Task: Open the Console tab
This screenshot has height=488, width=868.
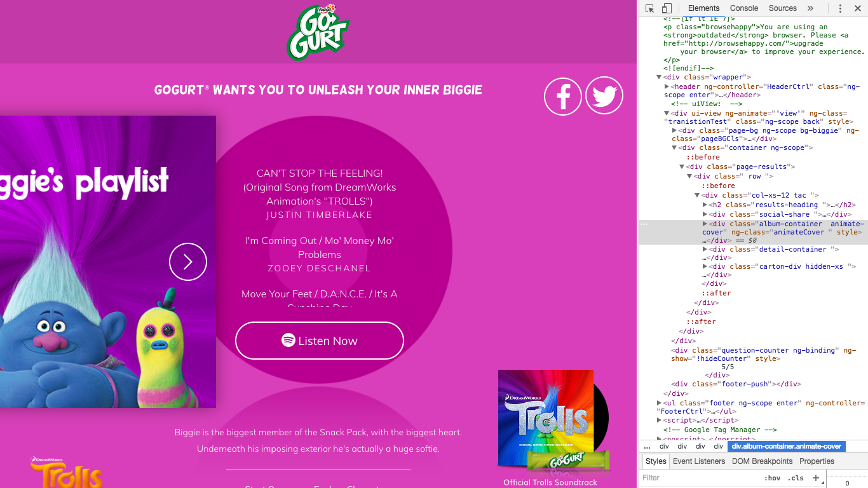Action: click(x=744, y=8)
